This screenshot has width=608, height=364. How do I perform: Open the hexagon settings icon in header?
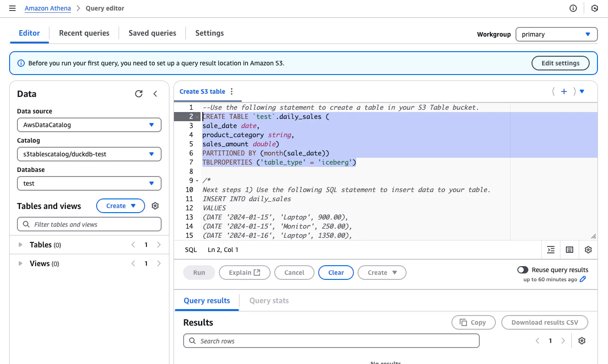pos(595,8)
